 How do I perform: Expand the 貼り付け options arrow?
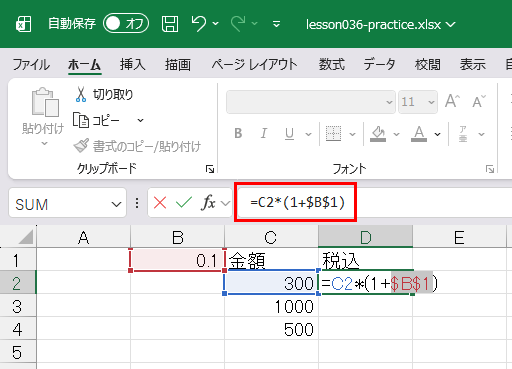point(44,144)
